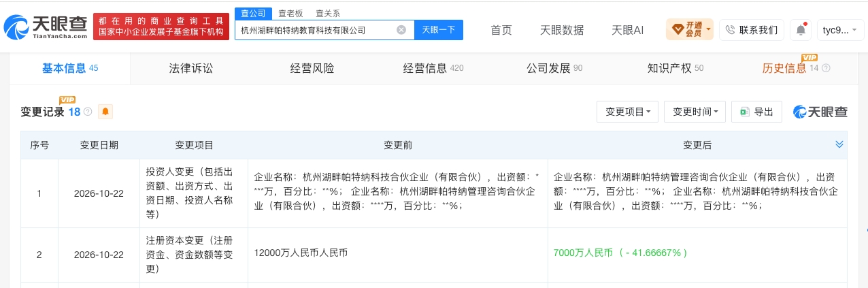Open 天眼AI navigation link
The image size is (868, 288).
tap(627, 30)
